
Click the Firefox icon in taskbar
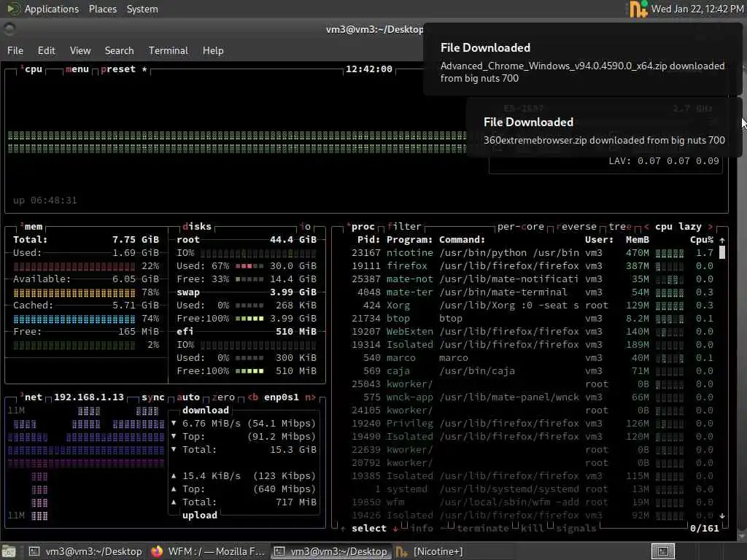[157, 551]
